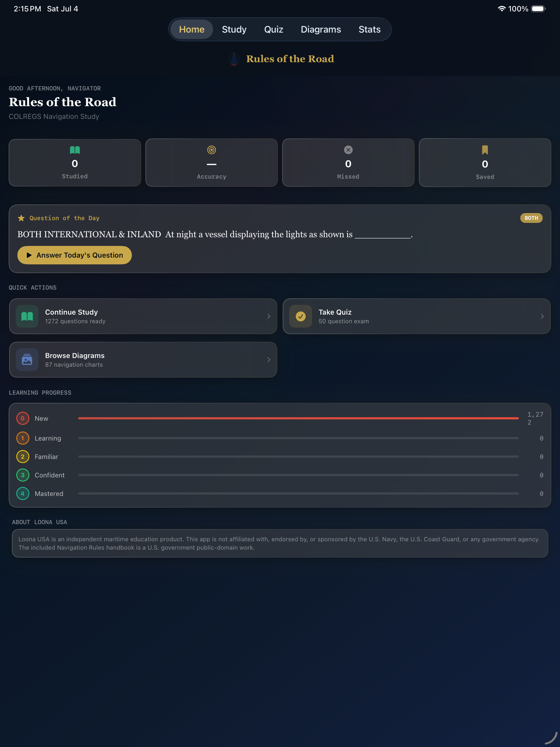Image resolution: width=560 pixels, height=747 pixels.
Task: Click the Learning progress bar
Action: [x=298, y=438]
